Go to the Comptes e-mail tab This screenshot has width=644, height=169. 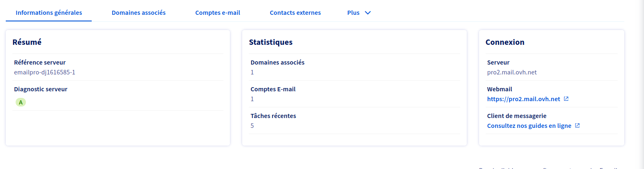[x=218, y=13]
